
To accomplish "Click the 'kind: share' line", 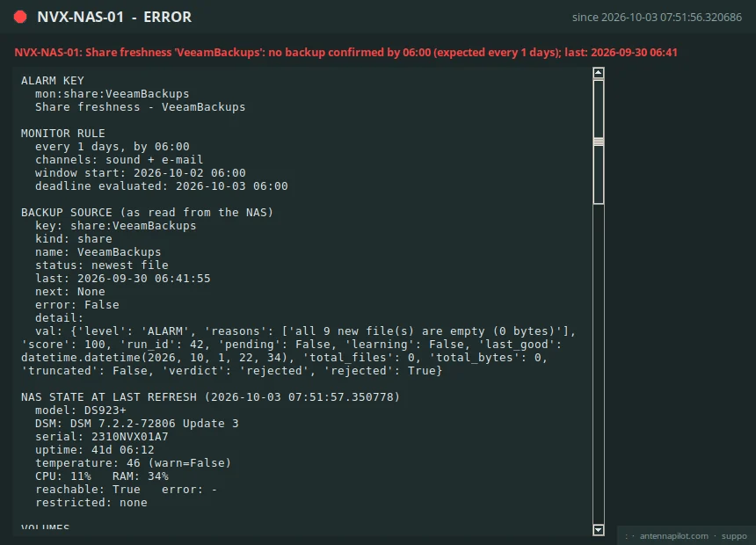I will tap(74, 239).
